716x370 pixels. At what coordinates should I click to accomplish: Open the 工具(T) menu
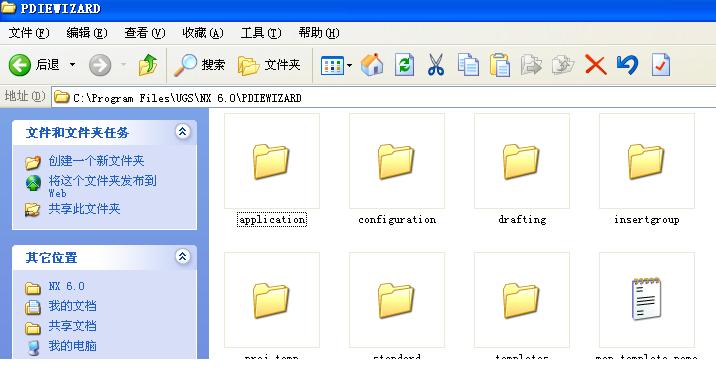pyautogui.click(x=261, y=33)
